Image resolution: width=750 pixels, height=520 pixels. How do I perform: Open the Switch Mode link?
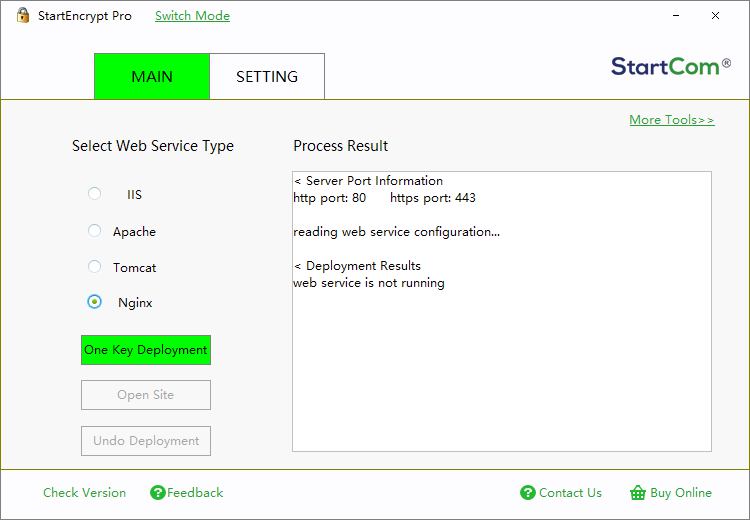point(192,16)
